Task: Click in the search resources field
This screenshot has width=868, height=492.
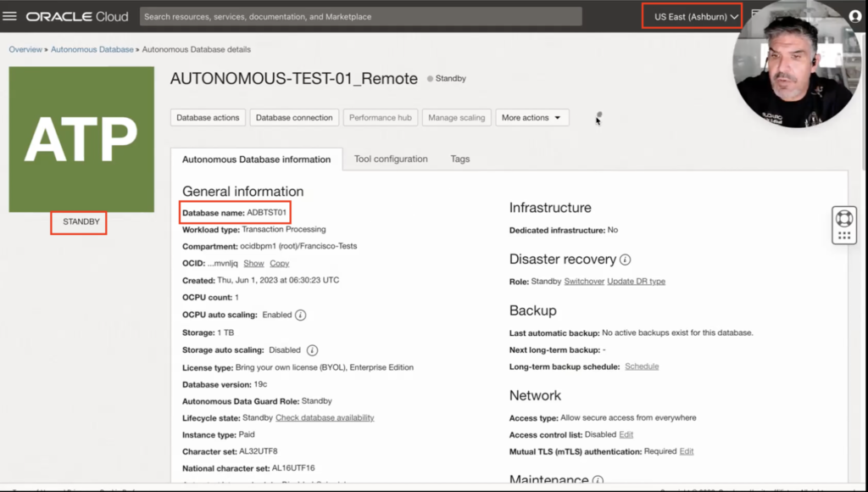Action: pyautogui.click(x=360, y=16)
